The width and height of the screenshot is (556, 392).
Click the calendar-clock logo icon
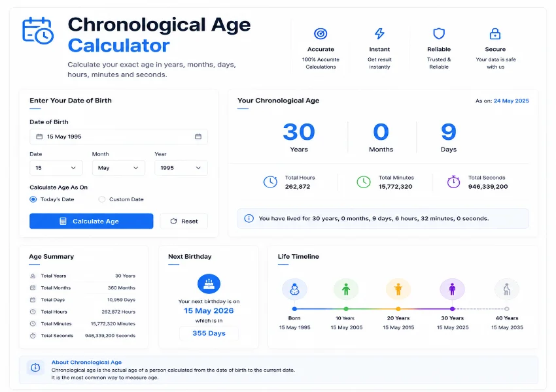[37, 31]
